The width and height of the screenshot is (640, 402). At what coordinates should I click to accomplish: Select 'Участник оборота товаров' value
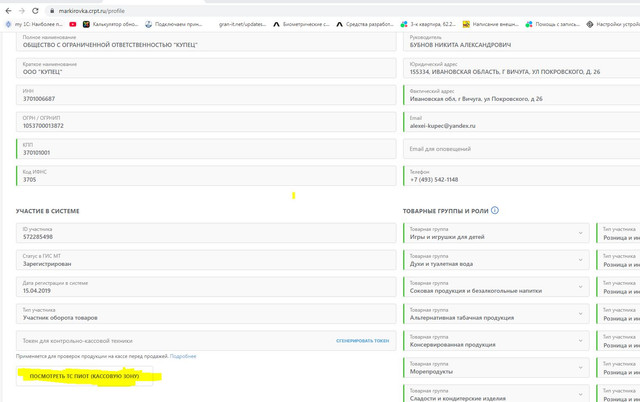tap(60, 318)
